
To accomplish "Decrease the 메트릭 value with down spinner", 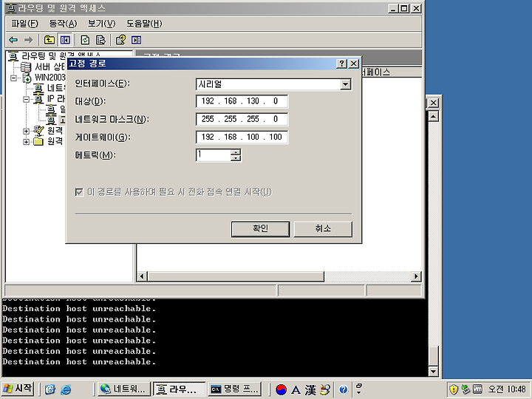I will 236,158.
